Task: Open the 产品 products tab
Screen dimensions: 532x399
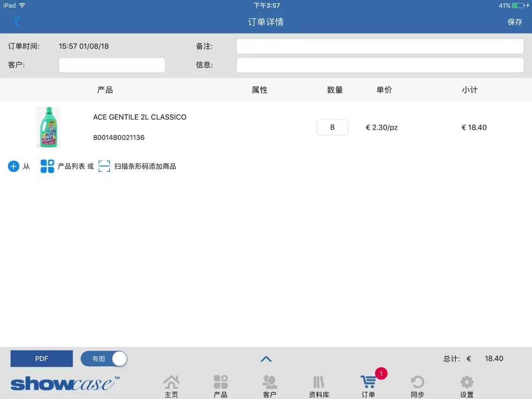Action: (x=221, y=386)
